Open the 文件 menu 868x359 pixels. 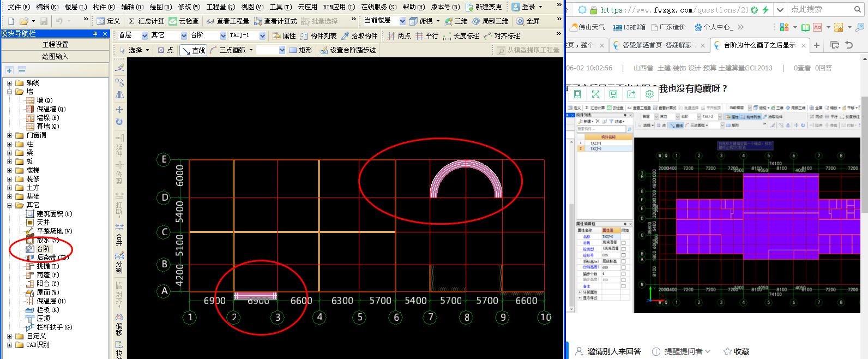(19, 7)
